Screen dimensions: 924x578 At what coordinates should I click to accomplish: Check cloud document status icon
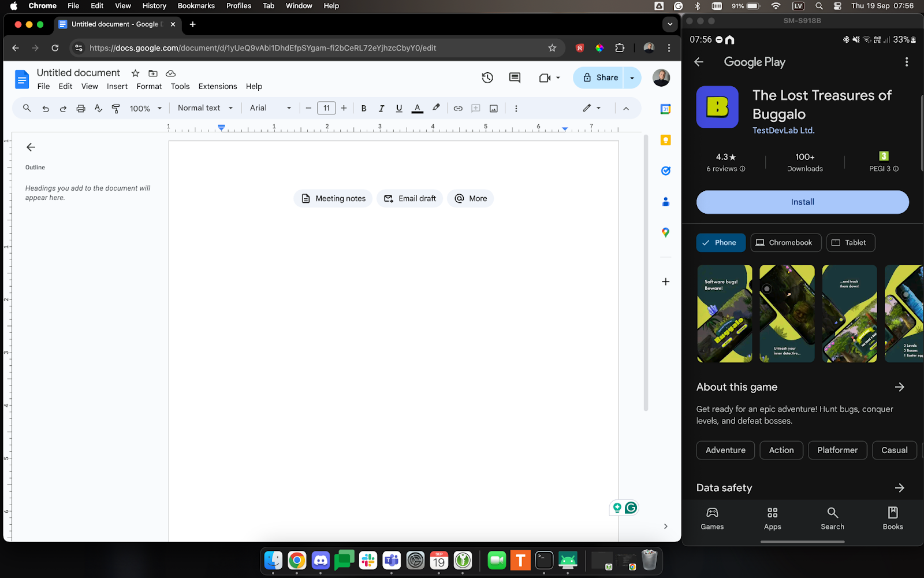[x=170, y=73]
